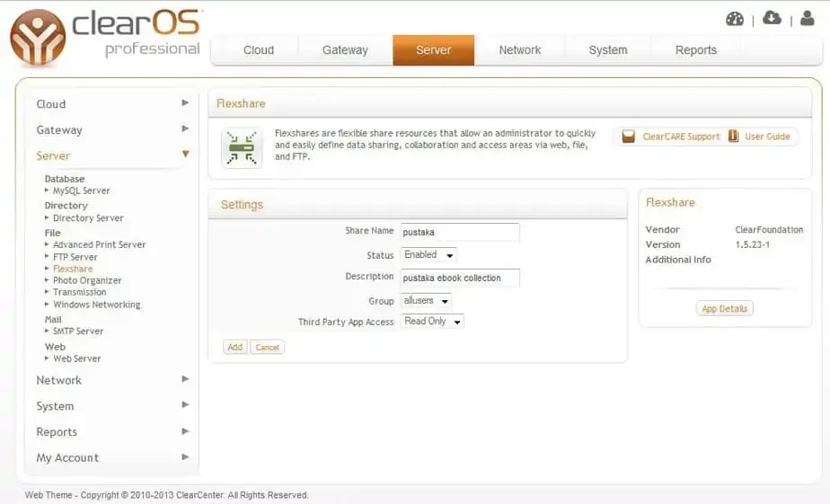Open the cloud download marketplace icon

tap(772, 18)
